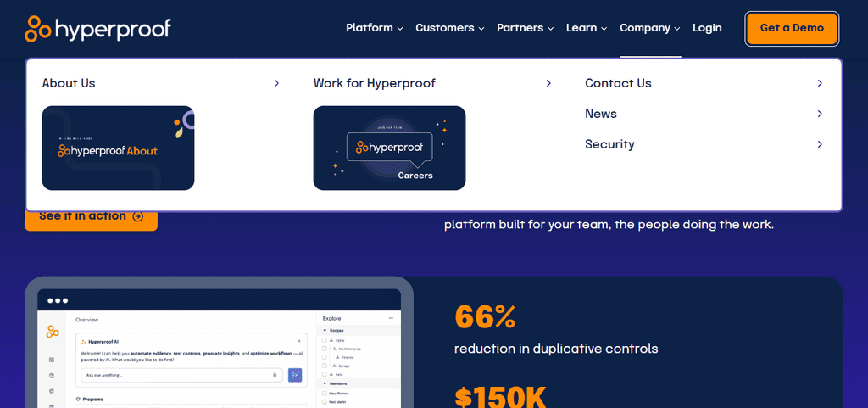Click the text 'reduction in duplicative controls'
The height and width of the screenshot is (408, 868).
[556, 349]
